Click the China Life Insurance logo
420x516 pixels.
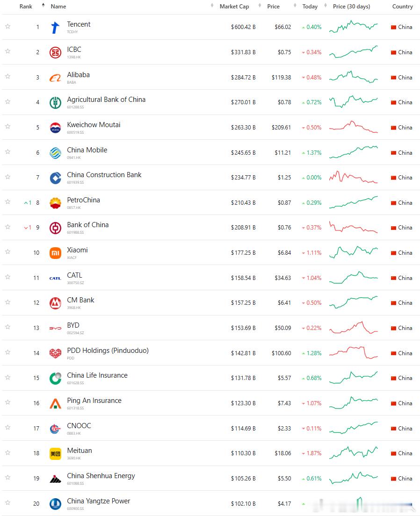55,379
